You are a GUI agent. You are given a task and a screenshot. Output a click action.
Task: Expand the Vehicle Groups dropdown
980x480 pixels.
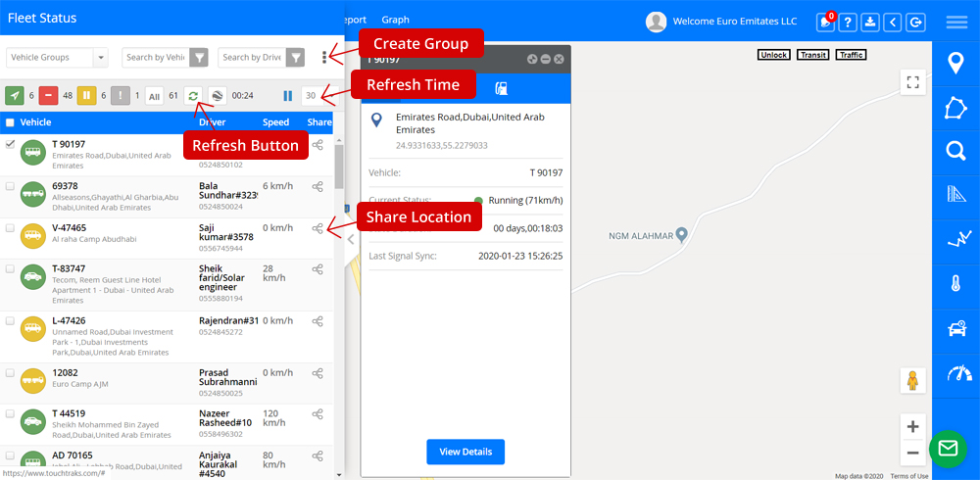(x=57, y=58)
